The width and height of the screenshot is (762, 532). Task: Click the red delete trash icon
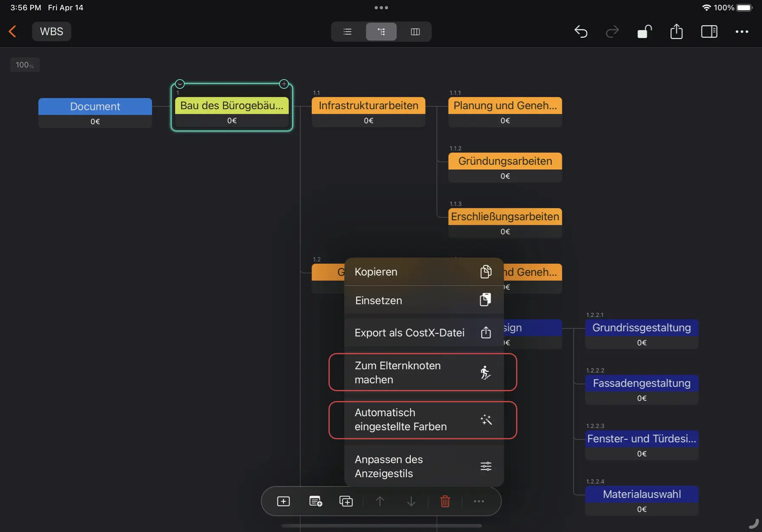click(x=445, y=501)
